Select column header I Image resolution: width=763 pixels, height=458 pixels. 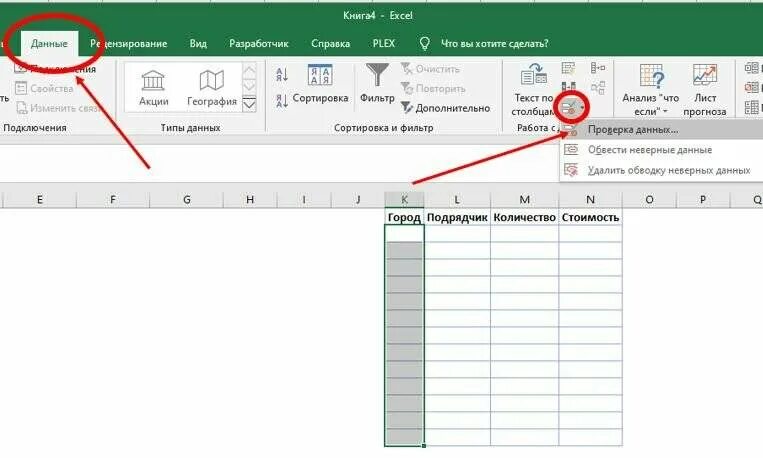pos(304,200)
